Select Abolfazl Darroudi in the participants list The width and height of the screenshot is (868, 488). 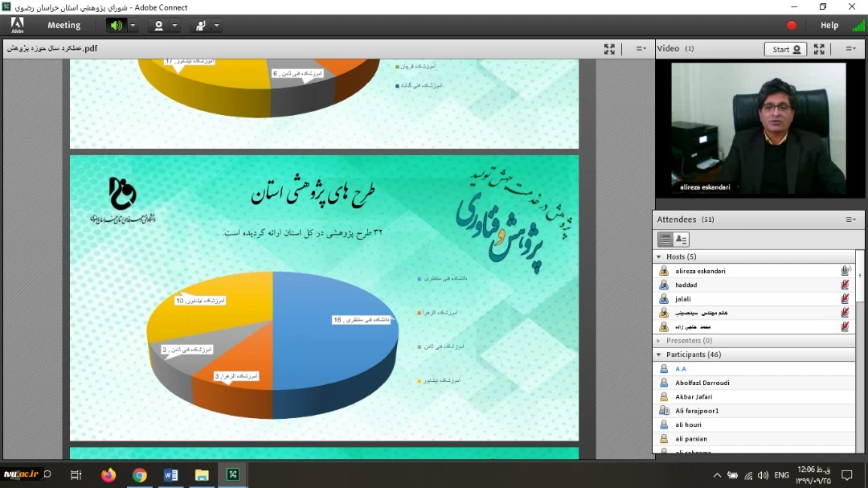(x=702, y=383)
